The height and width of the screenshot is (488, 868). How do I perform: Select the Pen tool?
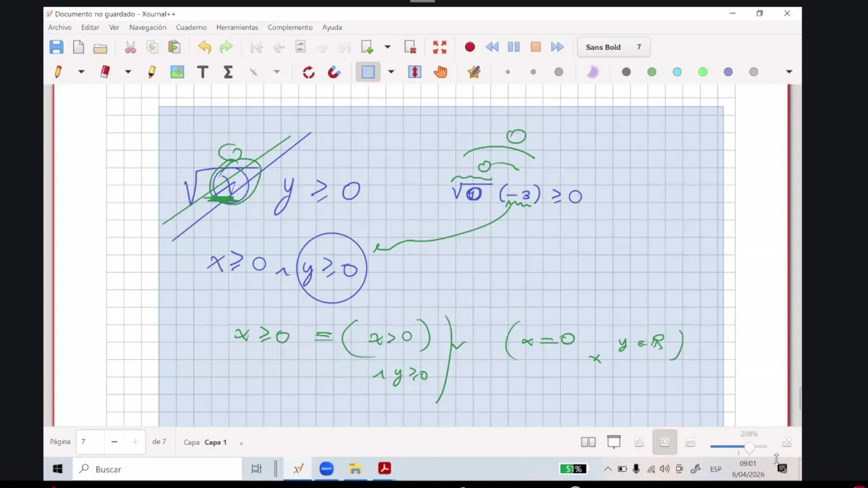pyautogui.click(x=58, y=72)
